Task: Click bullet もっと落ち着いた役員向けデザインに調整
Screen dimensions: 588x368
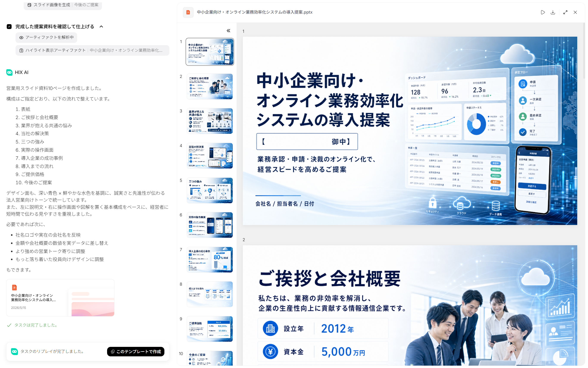Action: [x=60, y=259]
